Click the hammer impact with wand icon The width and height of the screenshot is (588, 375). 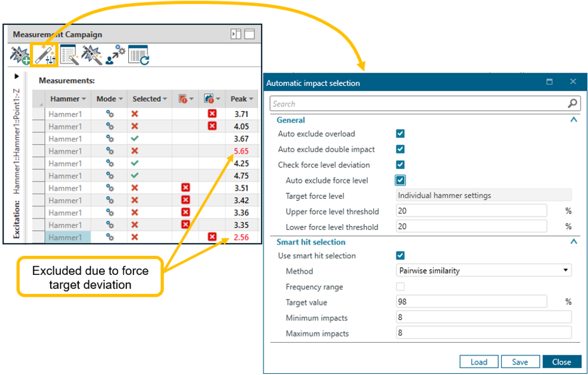pyautogui.click(x=91, y=55)
